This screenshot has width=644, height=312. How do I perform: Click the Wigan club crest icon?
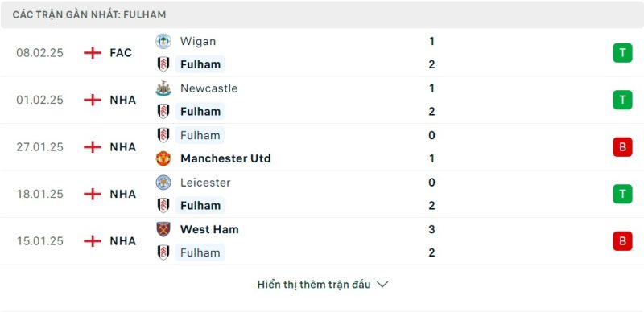[163, 42]
